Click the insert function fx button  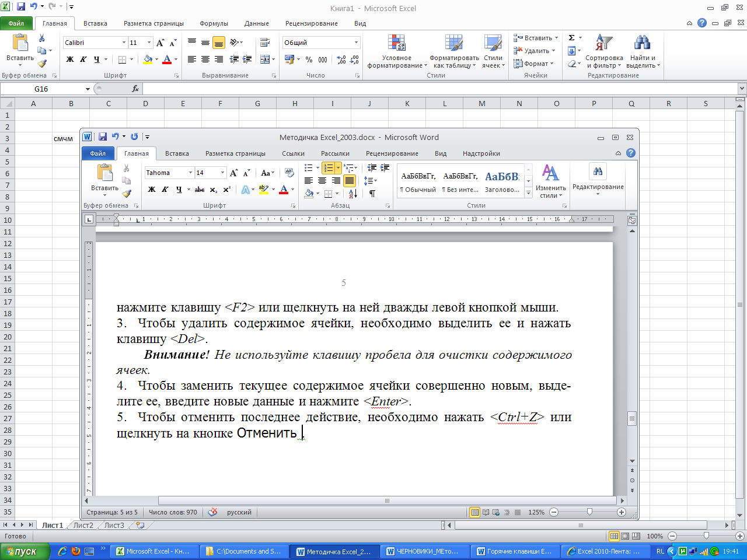coord(135,89)
